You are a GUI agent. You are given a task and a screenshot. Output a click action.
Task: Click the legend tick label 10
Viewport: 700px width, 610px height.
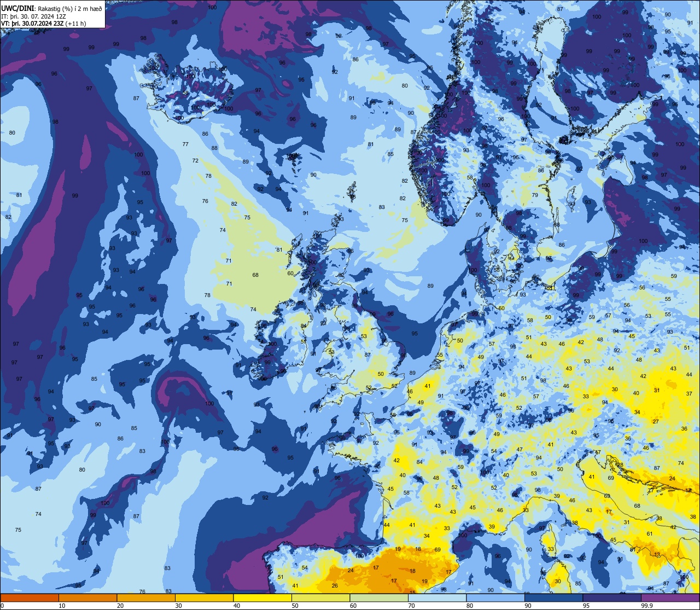click(x=62, y=606)
